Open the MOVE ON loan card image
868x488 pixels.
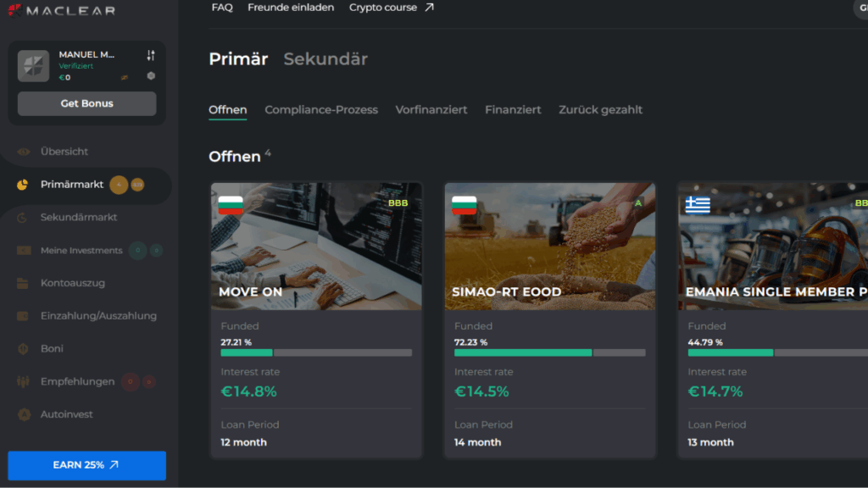pyautogui.click(x=316, y=246)
